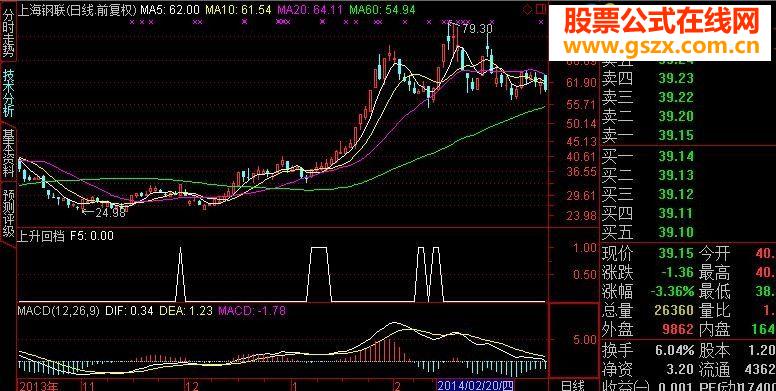Click the 24.98 low price label
The width and height of the screenshot is (776, 391).
[x=110, y=213]
